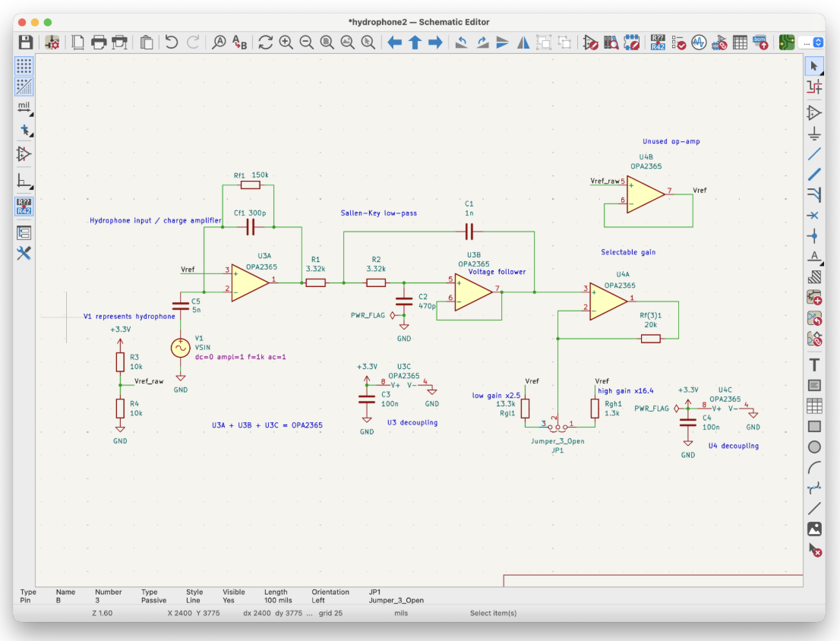Screen dimensions: 840x641
Task: Toggle hidden pins display
Action: coord(24,154)
